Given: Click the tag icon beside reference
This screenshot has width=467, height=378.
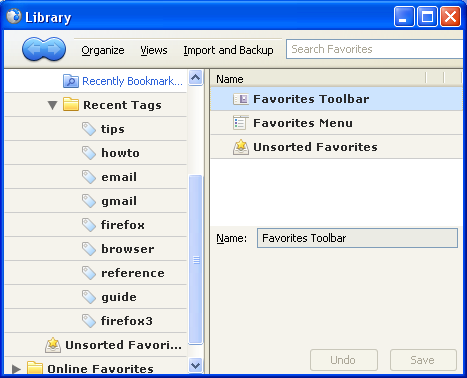Looking at the screenshot, I should pos(89,273).
